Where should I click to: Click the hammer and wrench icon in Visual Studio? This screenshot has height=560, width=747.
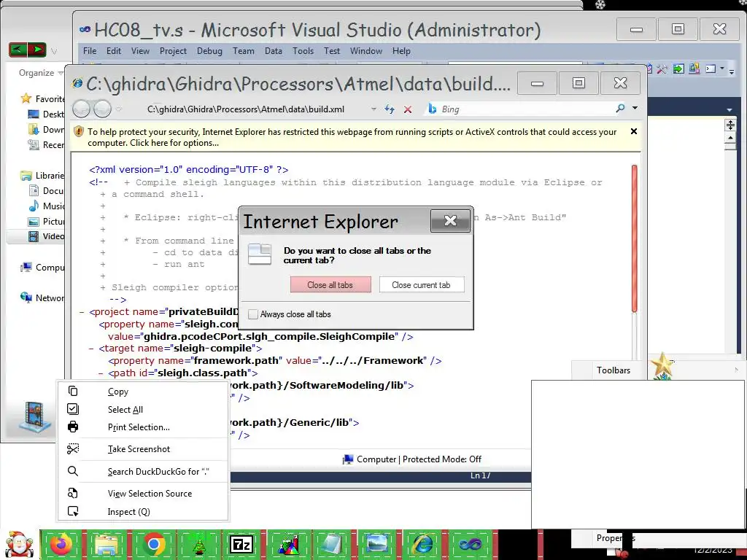coord(662,69)
